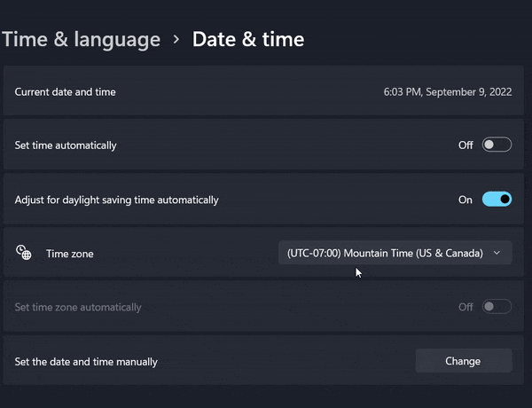Click the breadcrumb chevron separator arrow

click(x=176, y=39)
